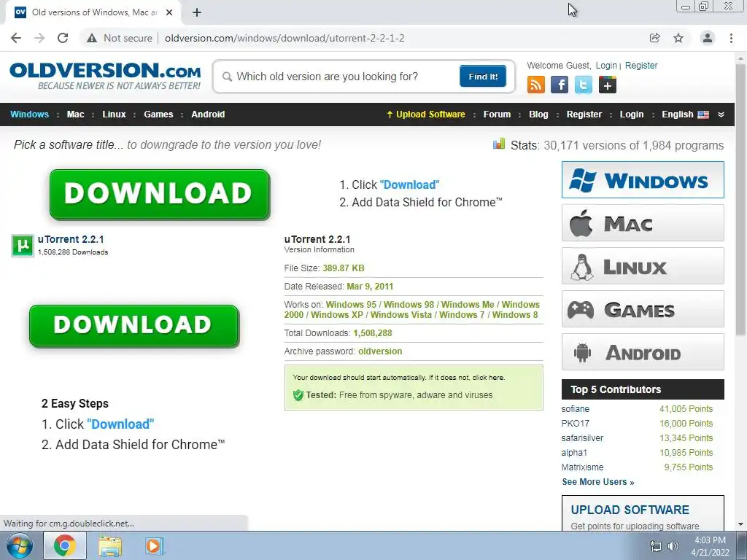Click the alpha1 contributor name

click(574, 452)
